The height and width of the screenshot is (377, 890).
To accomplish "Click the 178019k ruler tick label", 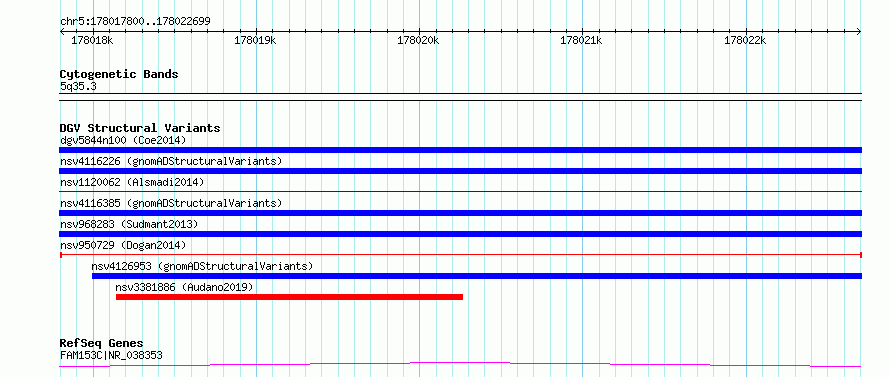I will point(255,40).
